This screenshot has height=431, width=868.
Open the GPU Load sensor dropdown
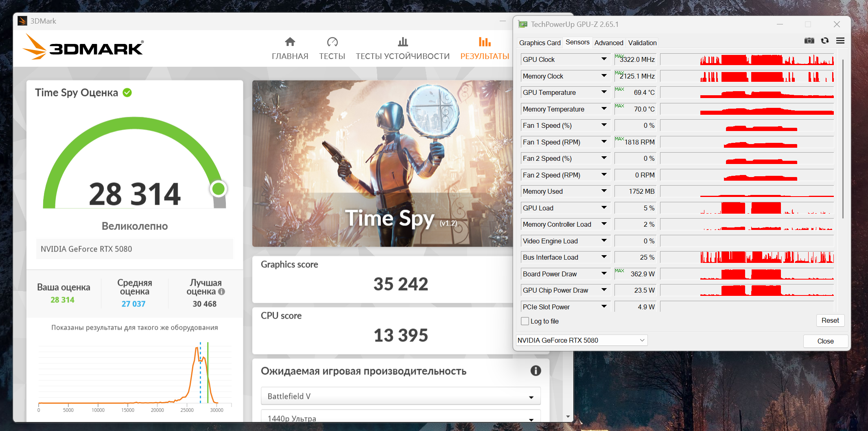[x=604, y=208]
